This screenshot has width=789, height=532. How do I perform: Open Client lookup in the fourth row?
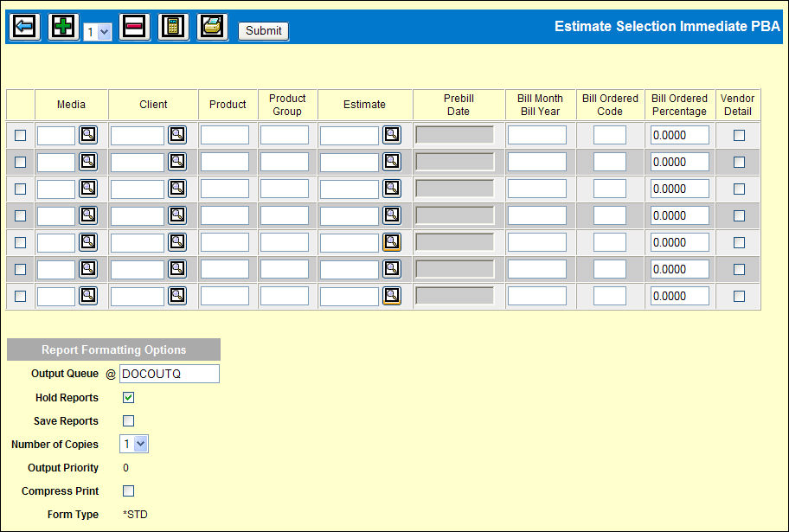pos(177,215)
